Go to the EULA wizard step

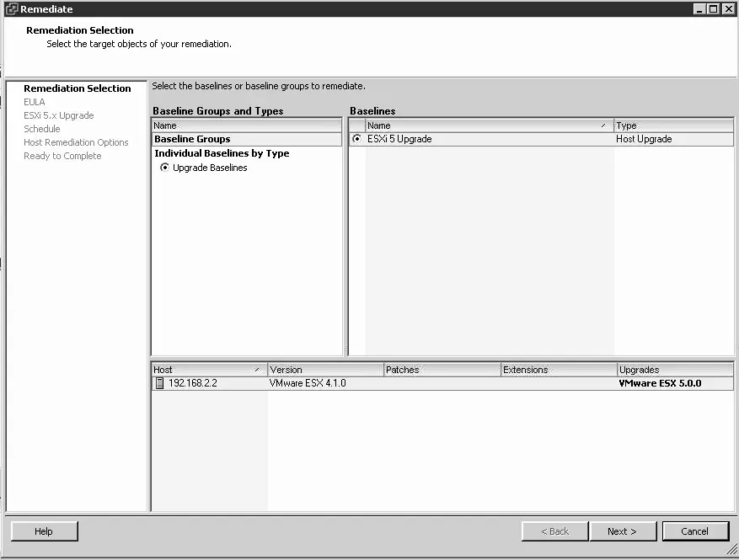coord(35,102)
